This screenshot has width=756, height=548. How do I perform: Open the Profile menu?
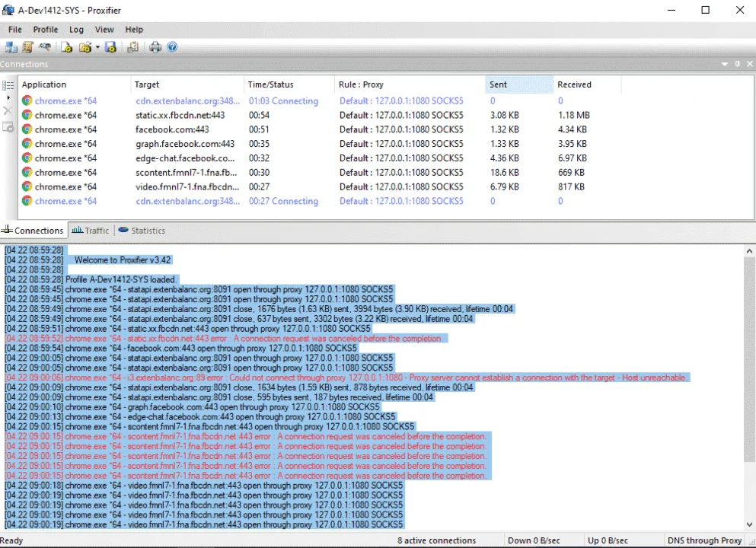coord(46,30)
